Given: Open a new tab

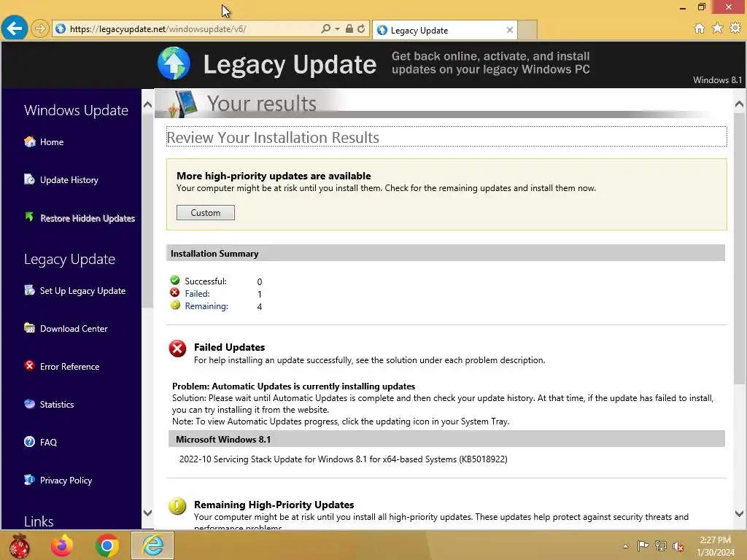Looking at the screenshot, I should click(527, 30).
